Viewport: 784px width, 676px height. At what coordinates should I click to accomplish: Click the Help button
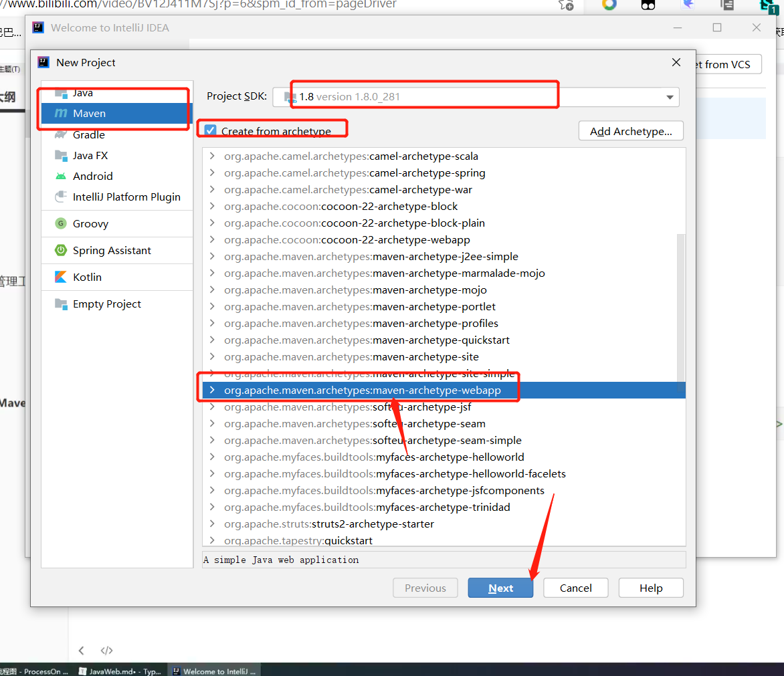coord(651,588)
